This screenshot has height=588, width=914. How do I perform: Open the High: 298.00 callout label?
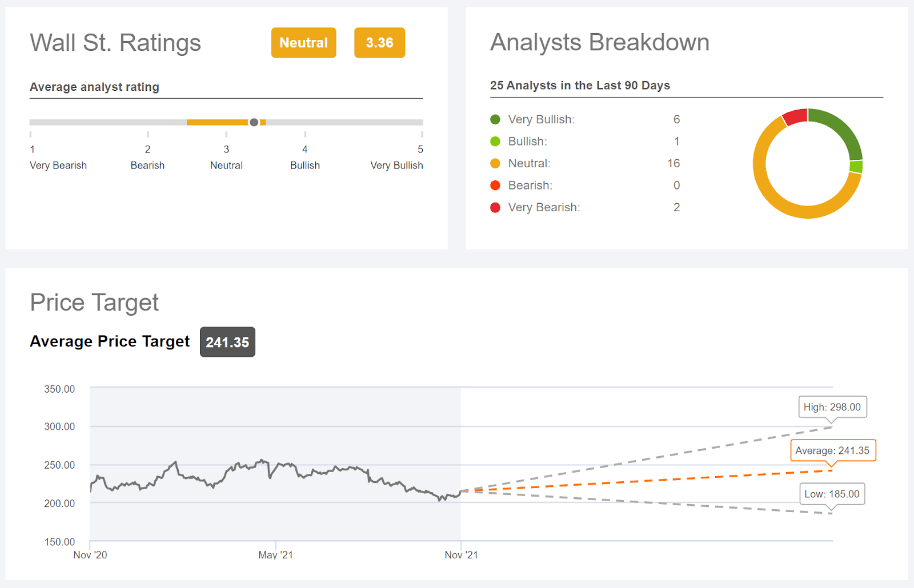[x=832, y=407]
